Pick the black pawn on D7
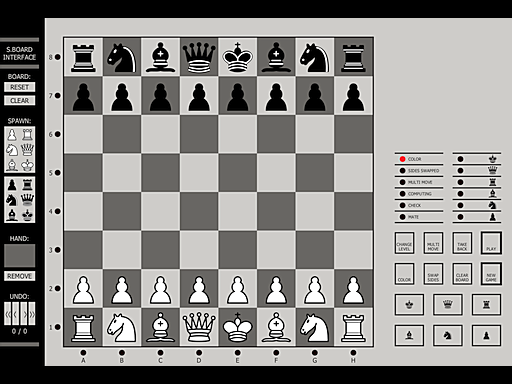The width and height of the screenshot is (512, 384). click(x=199, y=96)
